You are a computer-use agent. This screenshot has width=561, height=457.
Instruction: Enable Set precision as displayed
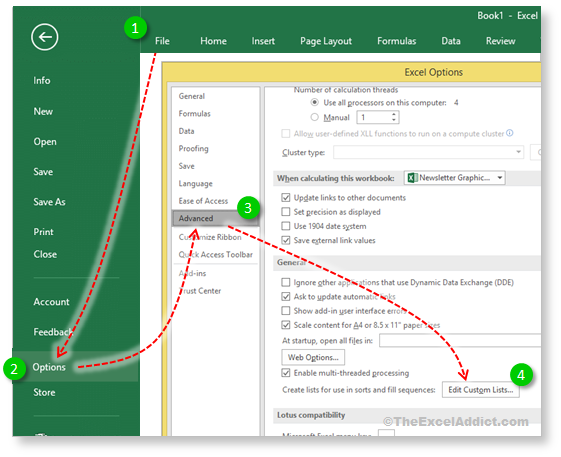[286, 212]
